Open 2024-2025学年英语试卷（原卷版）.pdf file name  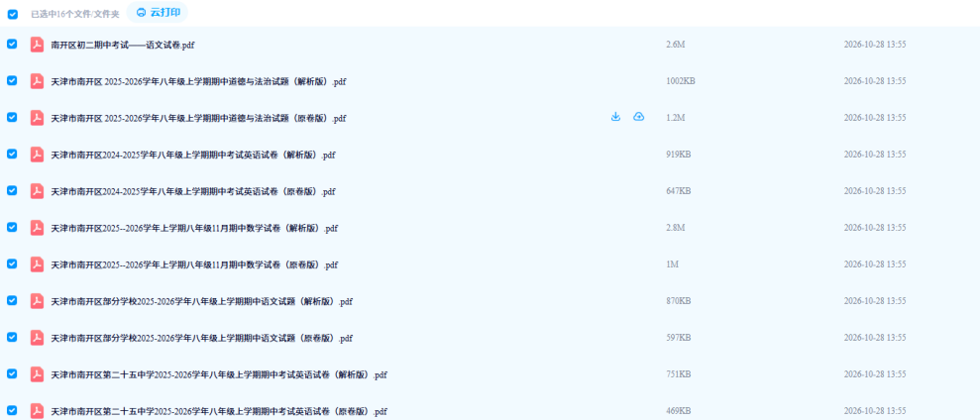(x=193, y=192)
